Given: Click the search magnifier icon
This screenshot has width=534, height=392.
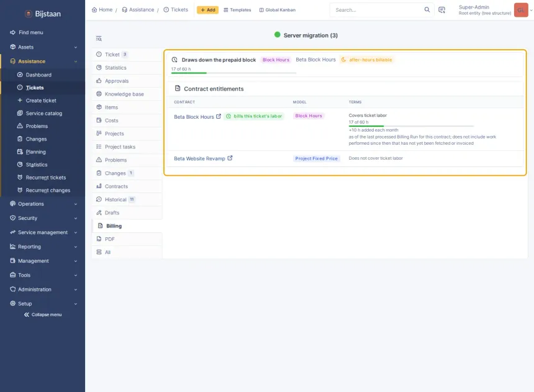Looking at the screenshot, I should pyautogui.click(x=427, y=9).
